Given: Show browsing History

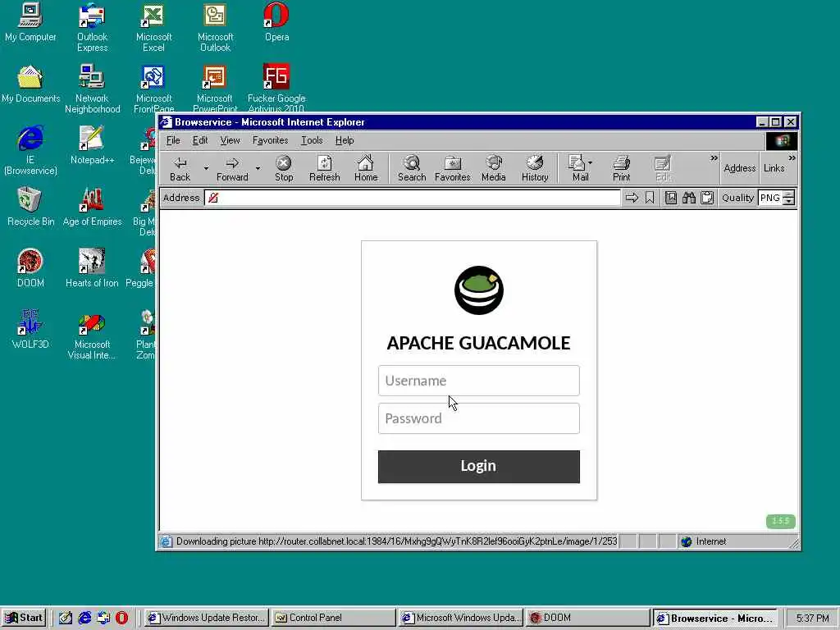Looking at the screenshot, I should pos(535,168).
